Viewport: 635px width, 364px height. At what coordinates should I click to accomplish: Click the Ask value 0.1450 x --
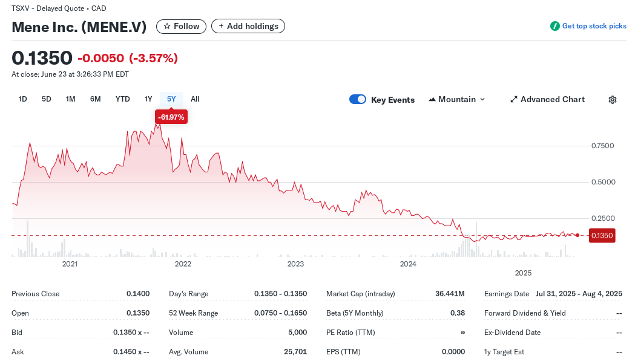[131, 352]
